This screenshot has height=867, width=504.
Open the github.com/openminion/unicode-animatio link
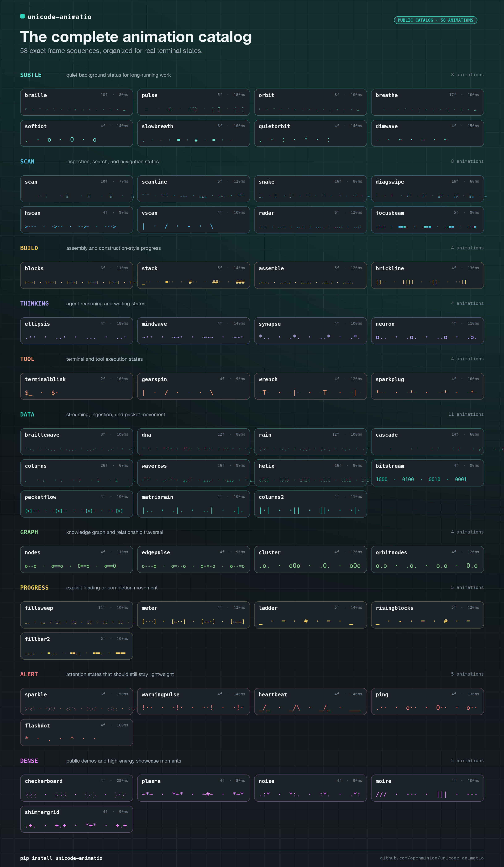pos(432,858)
